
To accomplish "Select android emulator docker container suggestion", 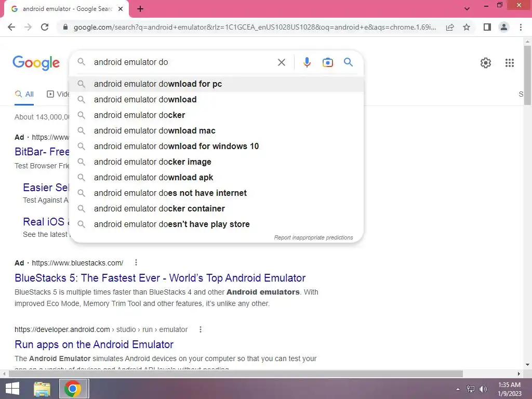I will [217, 209].
